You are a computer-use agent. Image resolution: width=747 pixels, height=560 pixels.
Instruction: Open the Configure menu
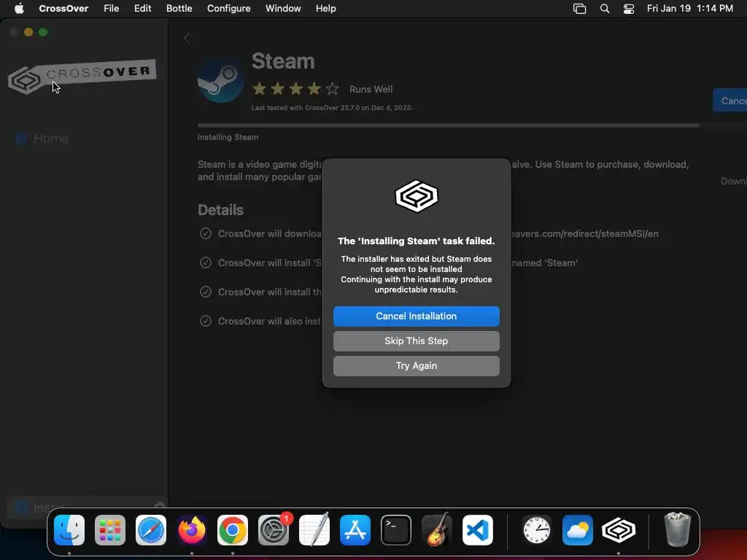[228, 8]
